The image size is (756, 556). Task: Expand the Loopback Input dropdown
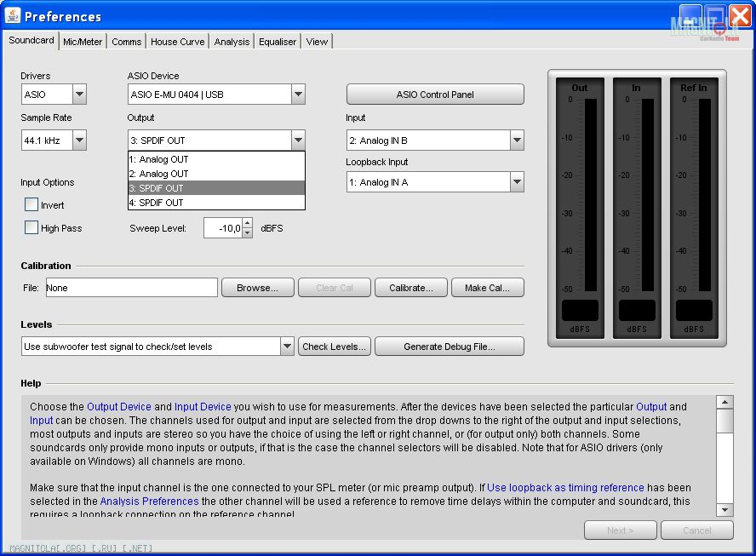pyautogui.click(x=517, y=182)
